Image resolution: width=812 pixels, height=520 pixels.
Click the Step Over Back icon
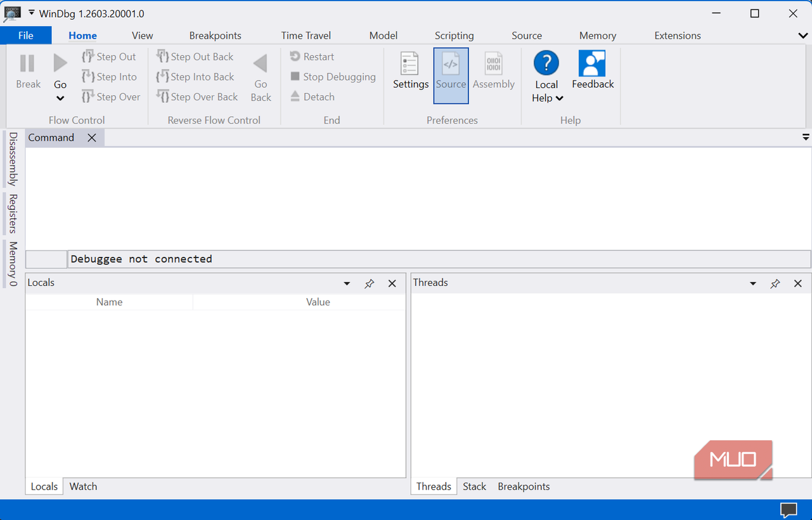(162, 97)
